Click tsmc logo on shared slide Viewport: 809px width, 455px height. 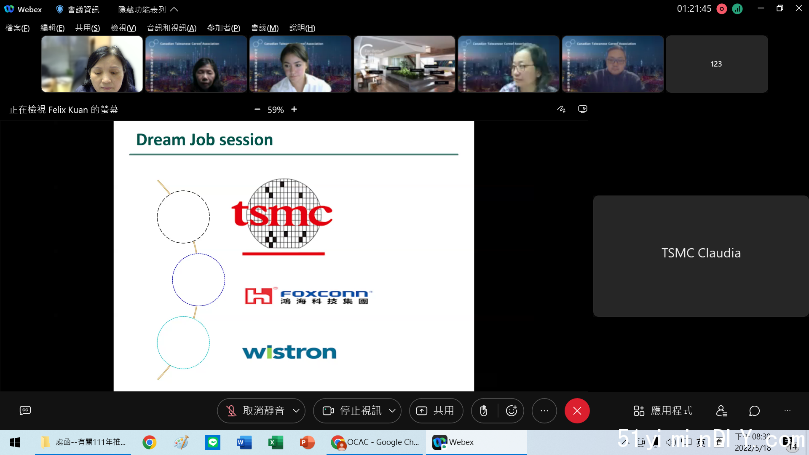pos(282,217)
